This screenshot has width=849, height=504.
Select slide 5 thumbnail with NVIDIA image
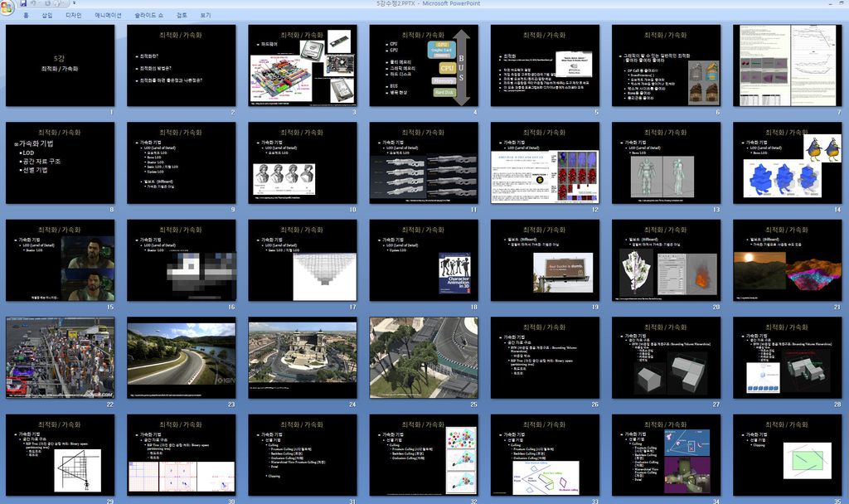pyautogui.click(x=546, y=65)
